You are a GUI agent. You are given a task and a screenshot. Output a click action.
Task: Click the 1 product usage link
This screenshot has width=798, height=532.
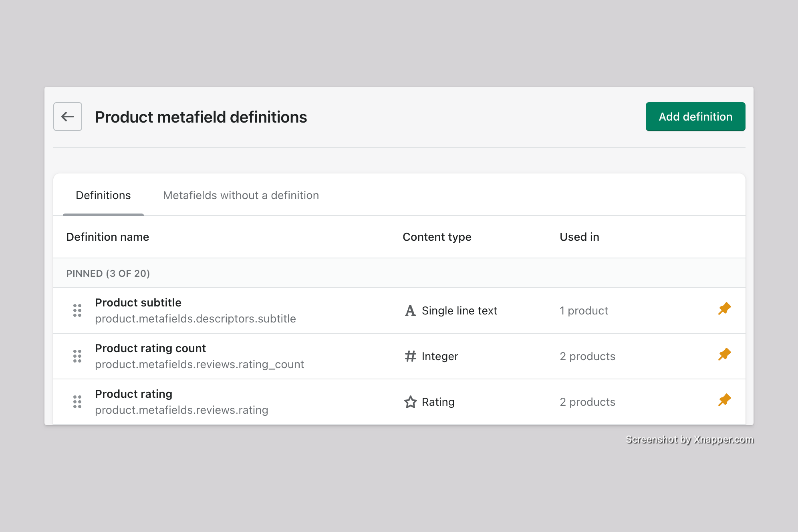tap(584, 311)
